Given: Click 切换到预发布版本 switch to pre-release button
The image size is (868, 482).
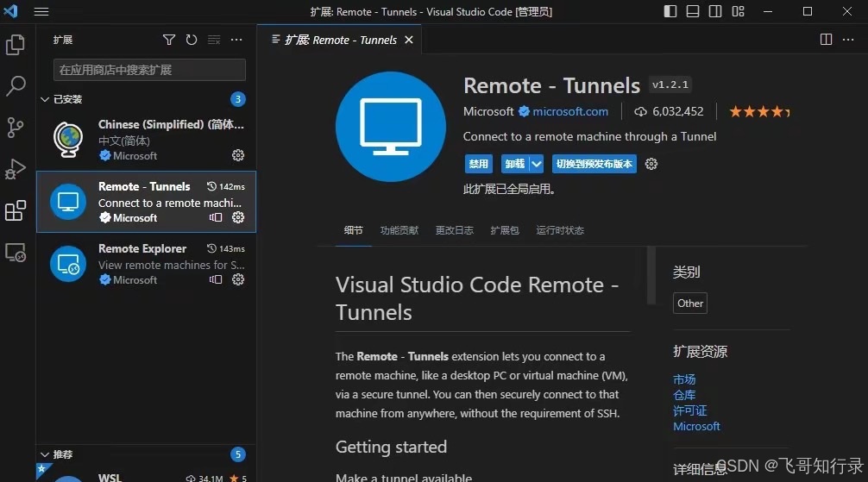Looking at the screenshot, I should pyautogui.click(x=594, y=164).
